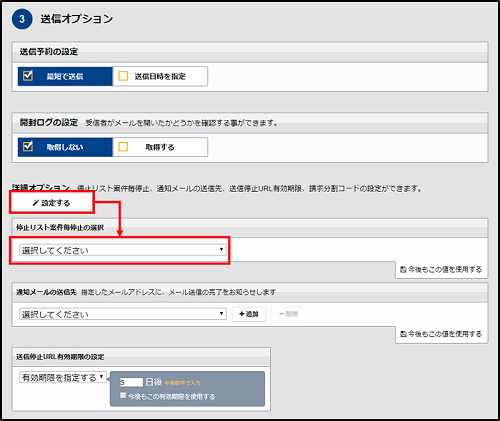
Task: Click the save icon beside 通知メール's 今後もこの値を使用する
Action: pyautogui.click(x=403, y=334)
